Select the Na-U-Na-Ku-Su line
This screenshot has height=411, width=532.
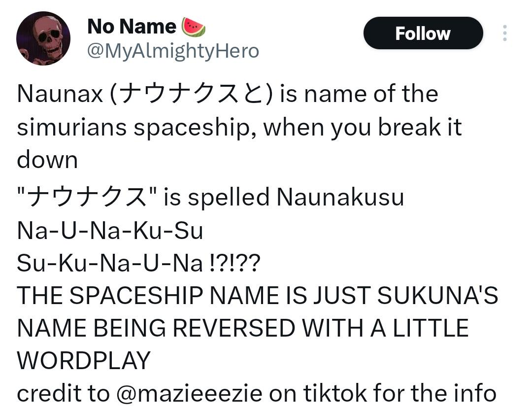[x=110, y=231]
